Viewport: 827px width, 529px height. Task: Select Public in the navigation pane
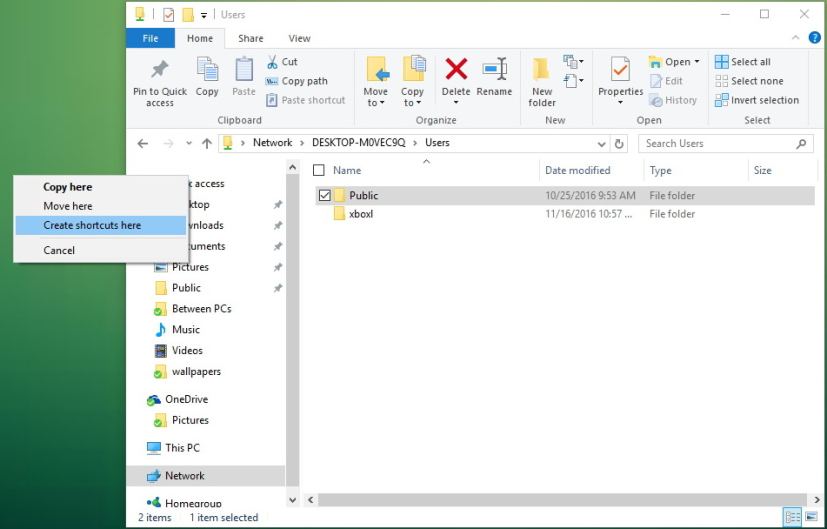tap(186, 287)
